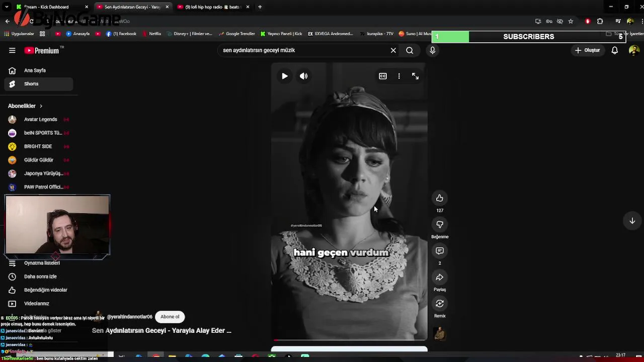The width and height of the screenshot is (644, 362).
Task: Open Güldür Güldür subscription
Action: [x=39, y=160]
